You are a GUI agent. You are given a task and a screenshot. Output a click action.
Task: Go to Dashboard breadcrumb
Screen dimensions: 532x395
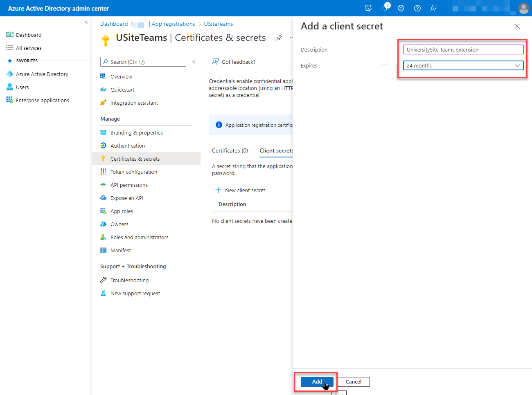[114, 24]
